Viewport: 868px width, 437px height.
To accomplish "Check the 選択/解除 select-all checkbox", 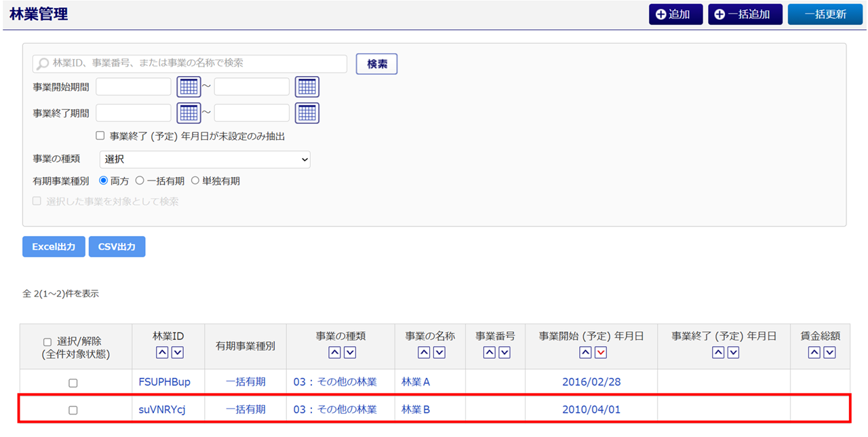I will tap(47, 342).
